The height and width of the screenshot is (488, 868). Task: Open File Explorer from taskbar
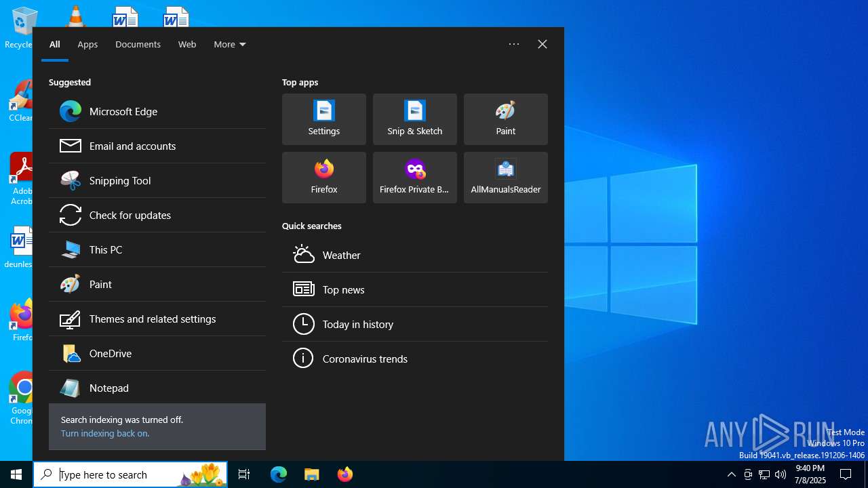[x=312, y=474]
